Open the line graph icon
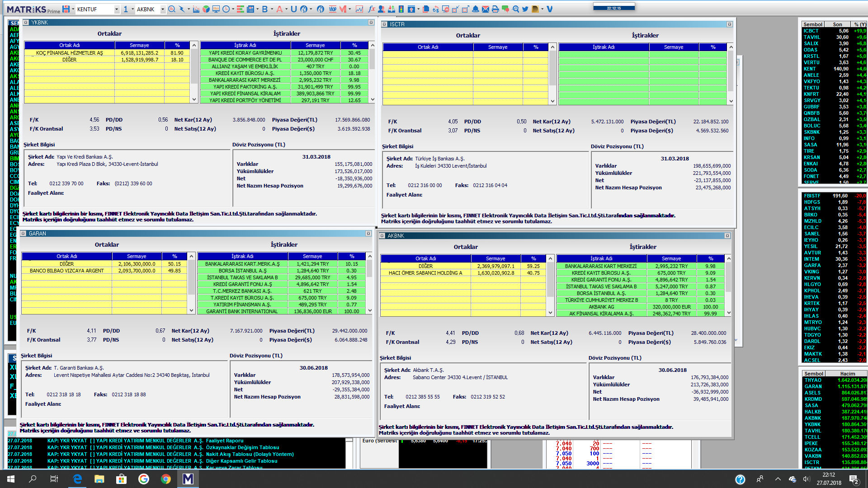 coord(359,9)
